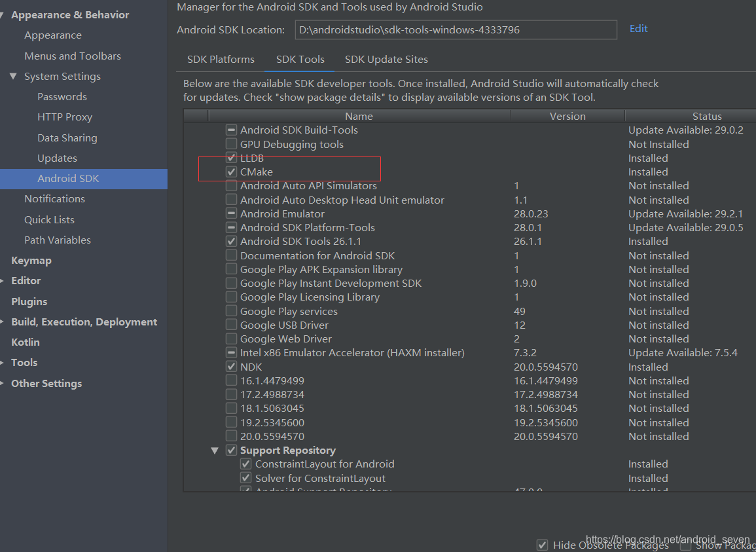Screen dimensions: 756x552
Task: Open Appearance settings page
Action: pyautogui.click(x=53, y=35)
